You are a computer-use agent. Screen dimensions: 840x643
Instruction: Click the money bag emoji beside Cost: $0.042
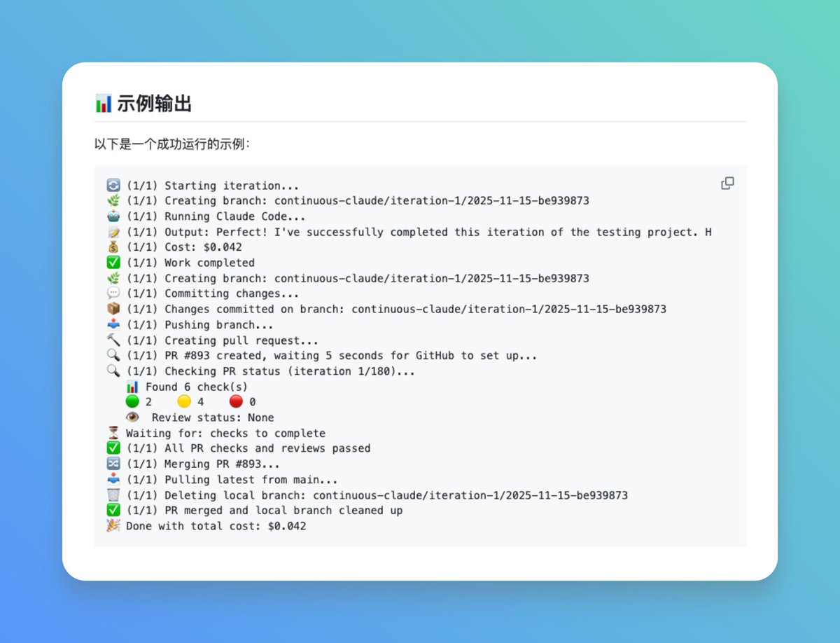coord(113,247)
